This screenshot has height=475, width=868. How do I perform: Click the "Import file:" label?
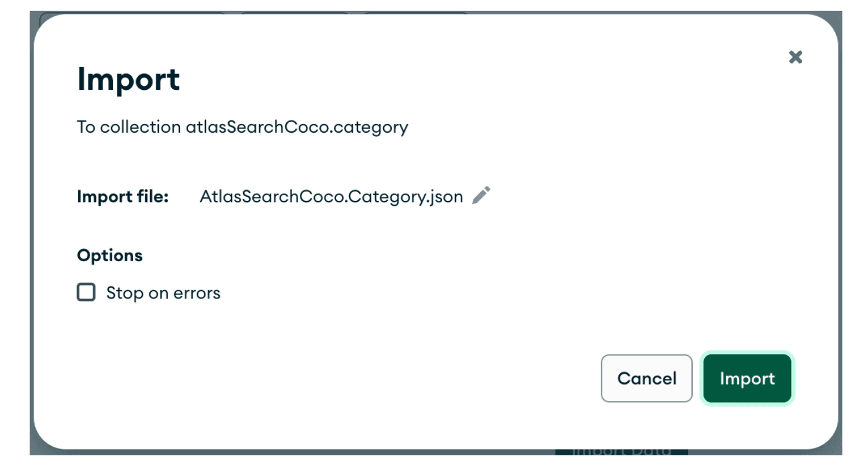(123, 197)
